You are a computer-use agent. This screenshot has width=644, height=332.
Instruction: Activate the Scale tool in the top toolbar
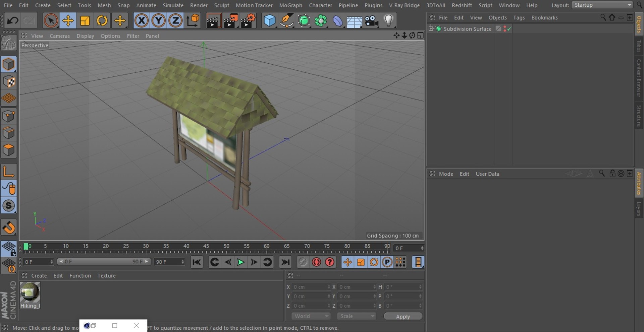pyautogui.click(x=85, y=21)
